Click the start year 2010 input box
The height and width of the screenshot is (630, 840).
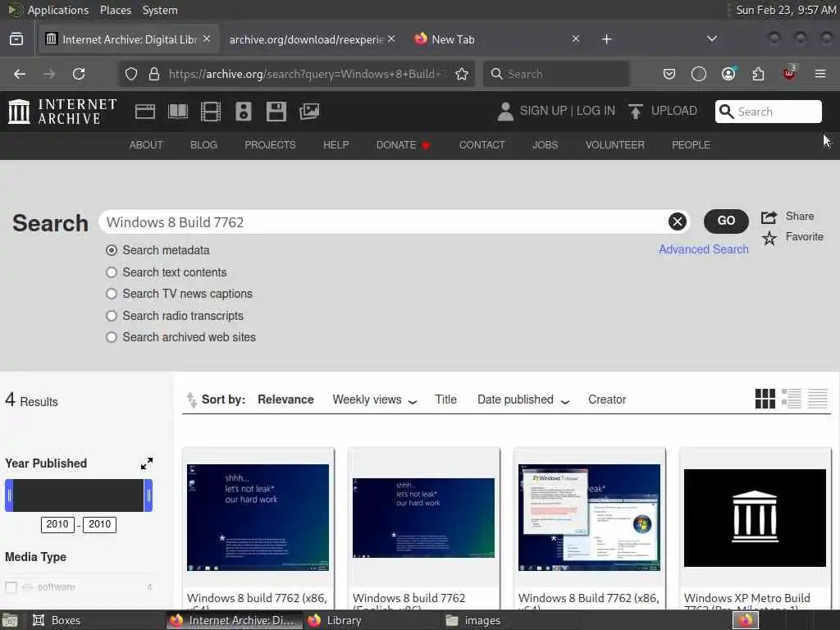57,524
